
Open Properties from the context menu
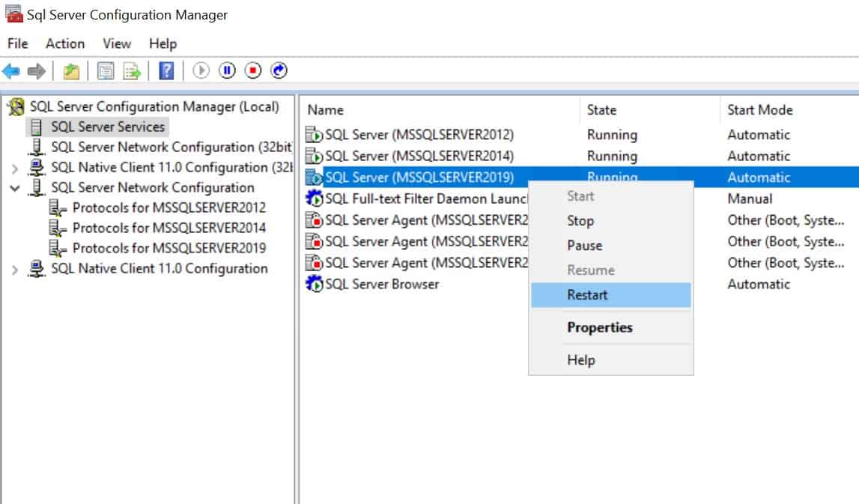click(x=611, y=327)
